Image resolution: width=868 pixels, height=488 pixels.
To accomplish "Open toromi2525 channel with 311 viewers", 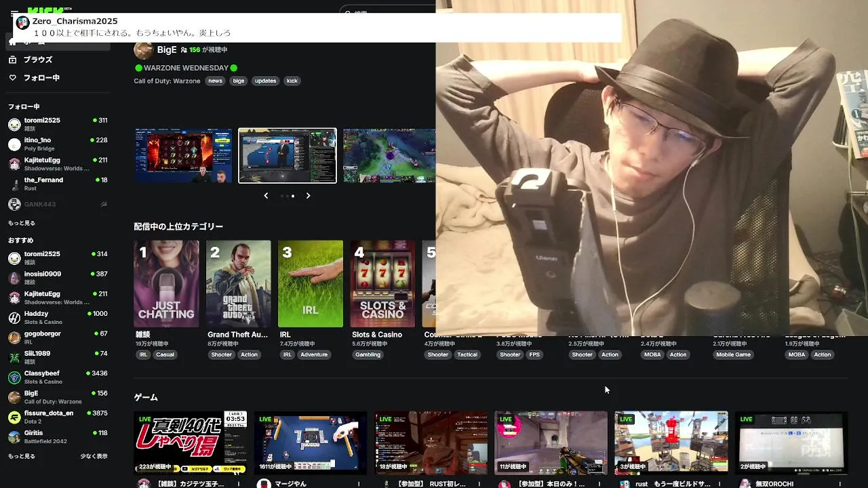I will [x=57, y=124].
